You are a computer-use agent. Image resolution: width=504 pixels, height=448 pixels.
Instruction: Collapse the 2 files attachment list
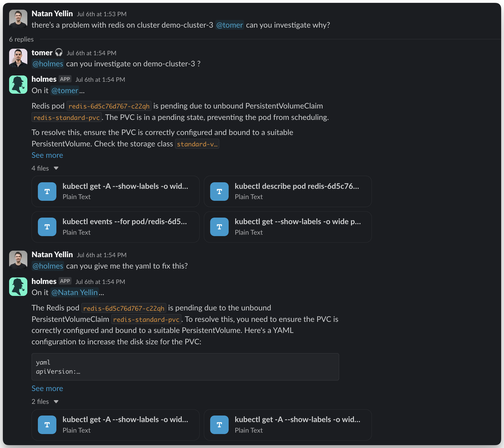point(56,402)
